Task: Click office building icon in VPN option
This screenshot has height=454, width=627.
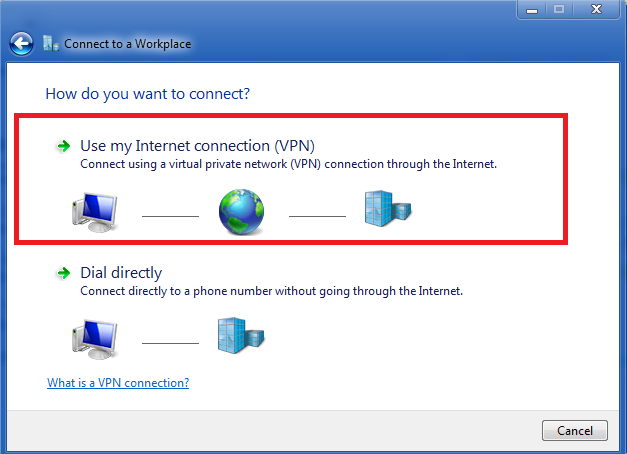Action: click(388, 208)
